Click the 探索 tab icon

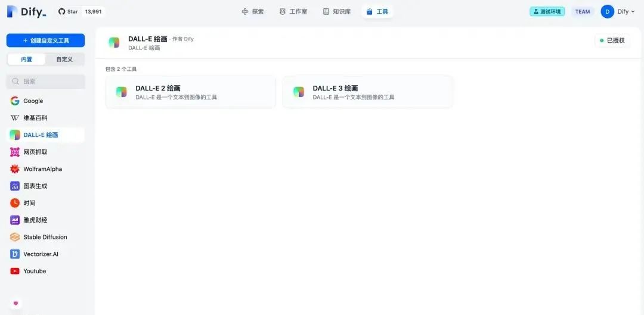pyautogui.click(x=245, y=11)
